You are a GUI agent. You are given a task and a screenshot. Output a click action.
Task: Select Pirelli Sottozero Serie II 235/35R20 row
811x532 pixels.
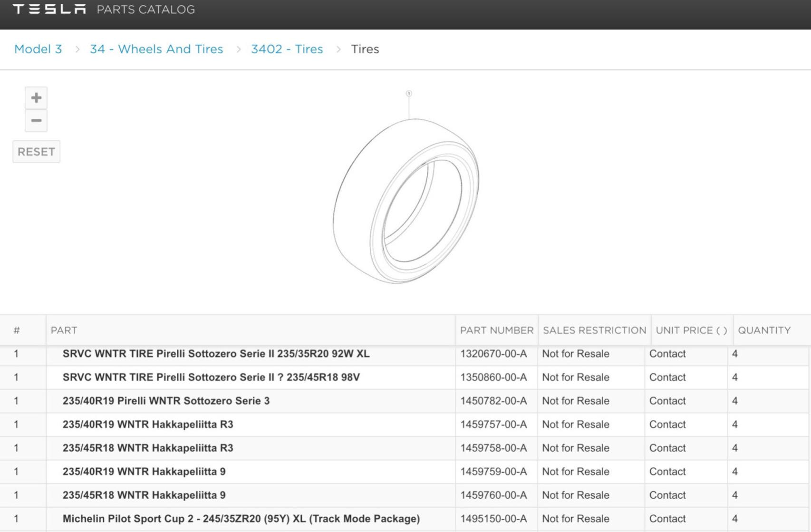point(216,354)
